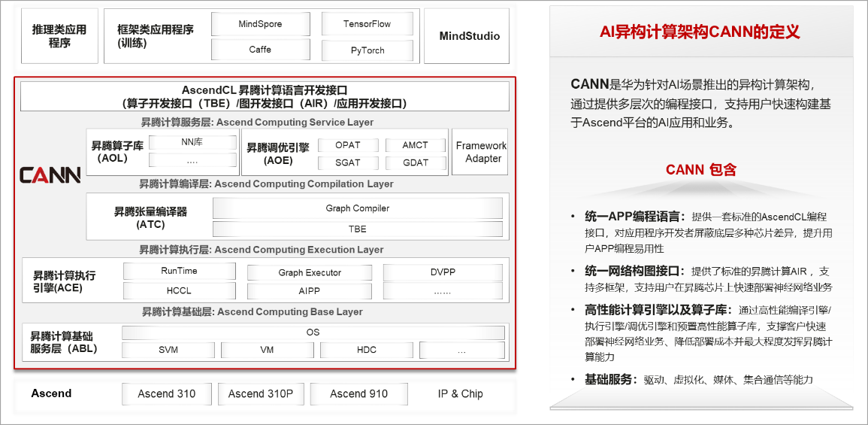Image resolution: width=868 pixels, height=425 pixels.
Task: Select the DVPP box
Action: coord(443,272)
